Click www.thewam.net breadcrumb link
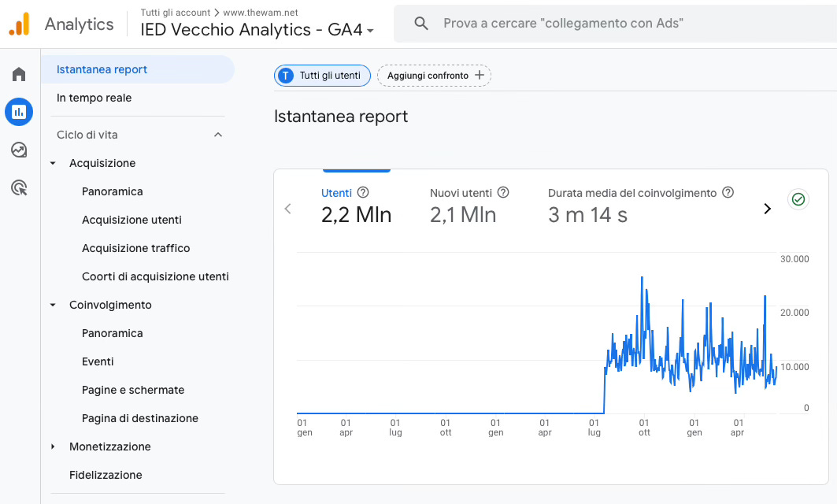The image size is (837, 504). [x=261, y=13]
